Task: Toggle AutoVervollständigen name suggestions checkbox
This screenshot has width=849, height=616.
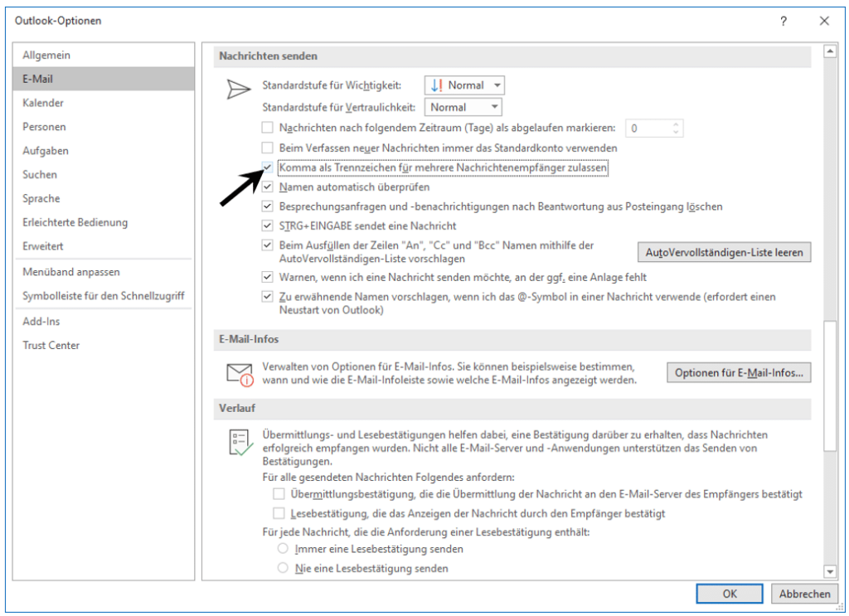Action: [x=267, y=245]
